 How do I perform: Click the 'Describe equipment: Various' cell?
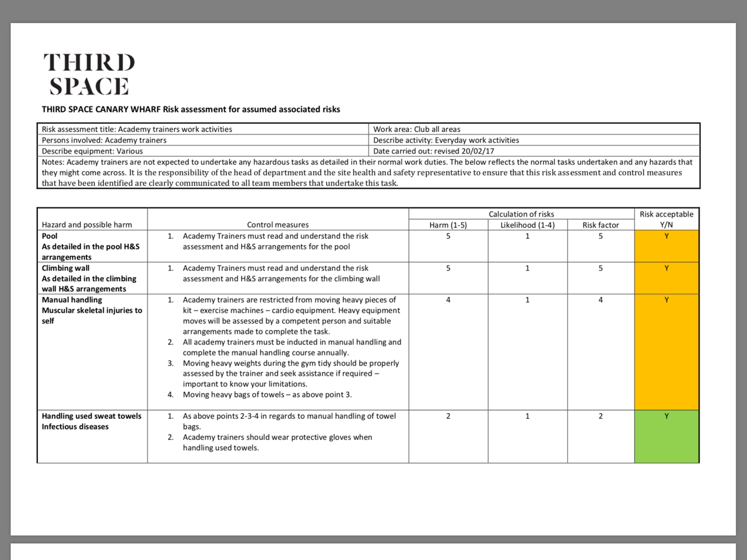tap(93, 151)
